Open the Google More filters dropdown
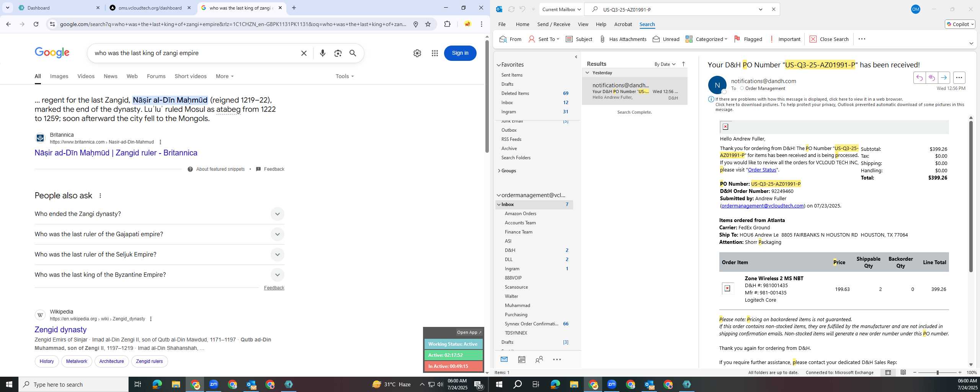980x392 pixels. (x=224, y=76)
